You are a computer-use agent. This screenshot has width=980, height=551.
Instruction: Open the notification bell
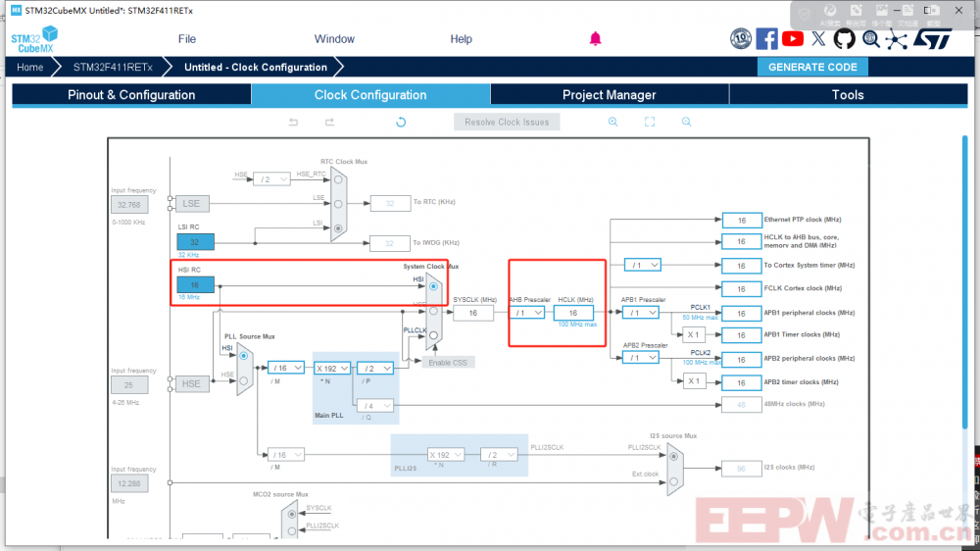(x=595, y=39)
